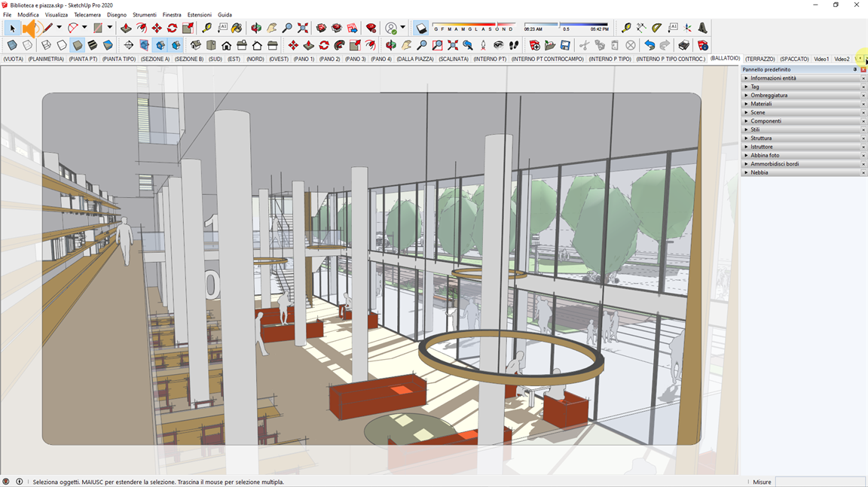
Task: Activate the Walk footprints tool
Action: click(x=514, y=46)
